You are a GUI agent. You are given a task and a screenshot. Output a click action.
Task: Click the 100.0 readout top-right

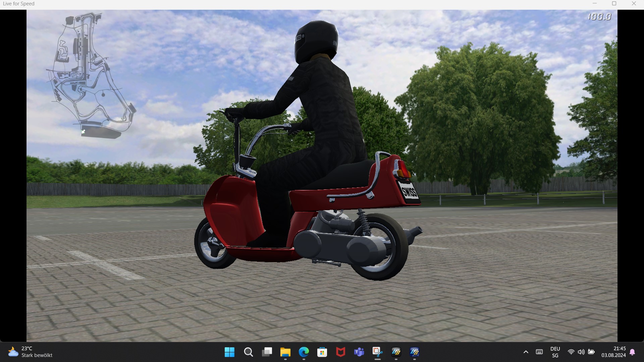point(600,17)
